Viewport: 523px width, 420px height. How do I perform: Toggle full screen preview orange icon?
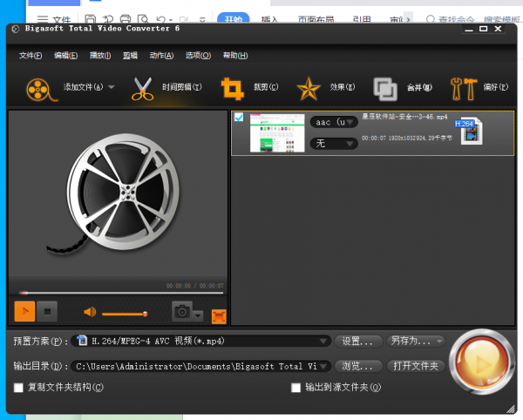pyautogui.click(x=219, y=316)
